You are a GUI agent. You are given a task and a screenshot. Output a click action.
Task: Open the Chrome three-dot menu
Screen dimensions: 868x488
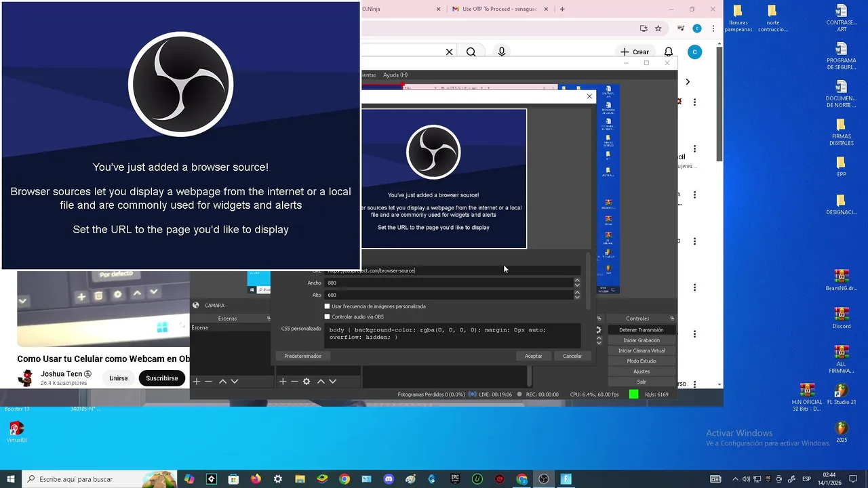pos(713,28)
